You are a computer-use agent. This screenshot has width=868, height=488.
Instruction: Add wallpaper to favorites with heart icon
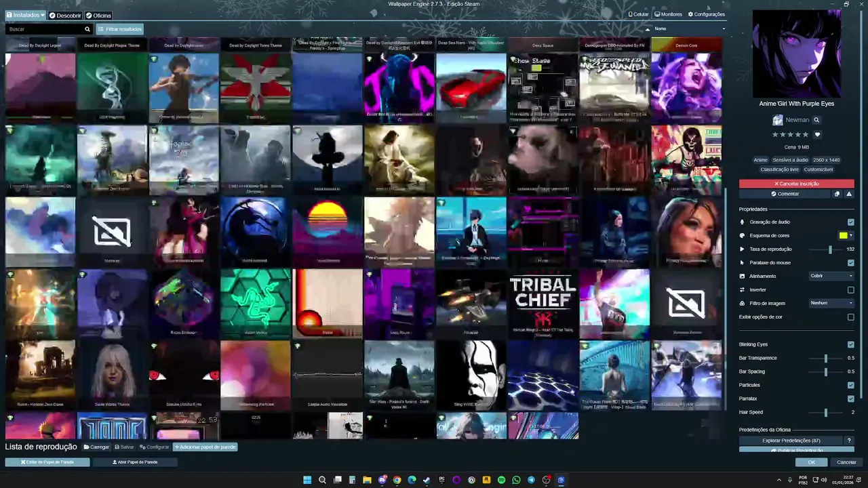[817, 135]
